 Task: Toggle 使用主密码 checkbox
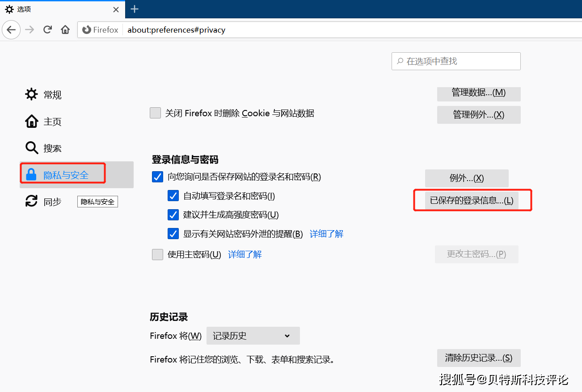point(157,254)
